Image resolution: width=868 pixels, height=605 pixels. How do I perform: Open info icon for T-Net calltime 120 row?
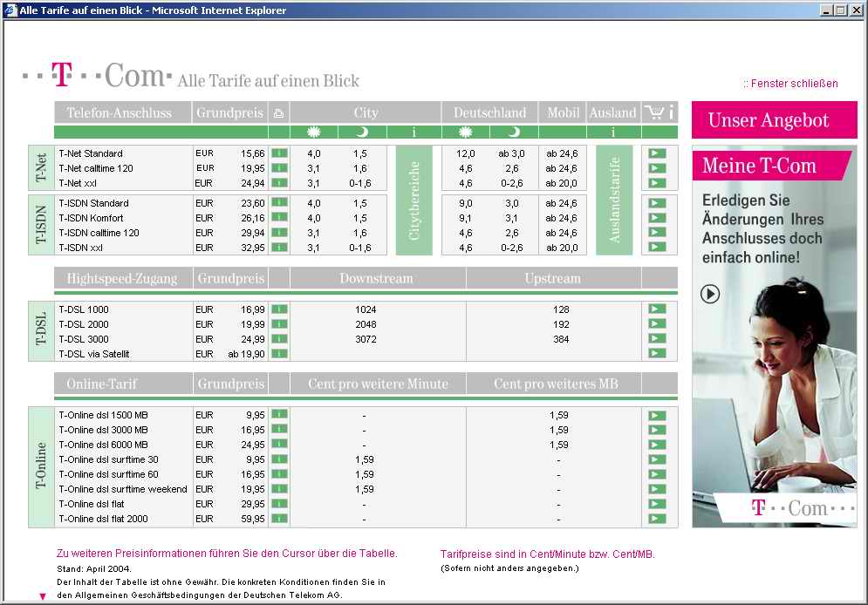click(279, 168)
